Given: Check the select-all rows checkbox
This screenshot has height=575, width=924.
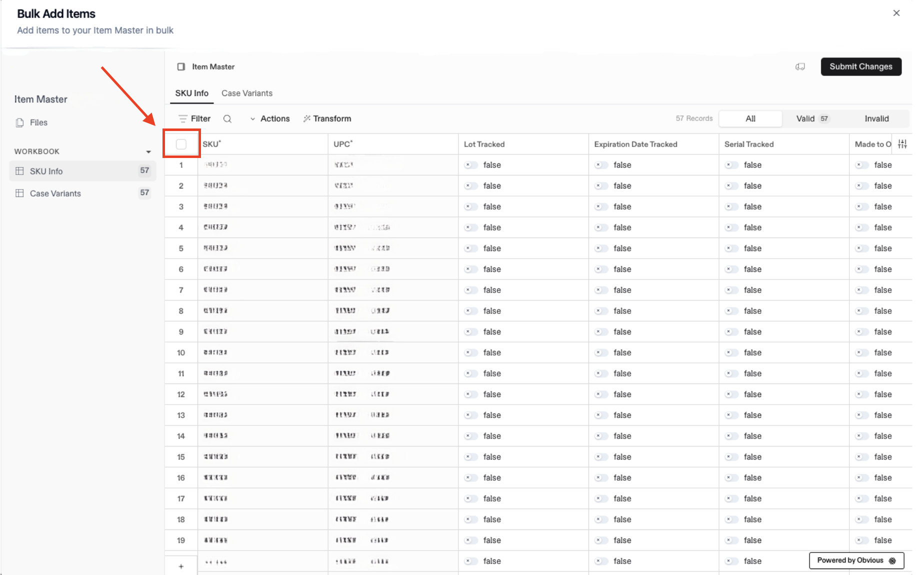Looking at the screenshot, I should 181,144.
